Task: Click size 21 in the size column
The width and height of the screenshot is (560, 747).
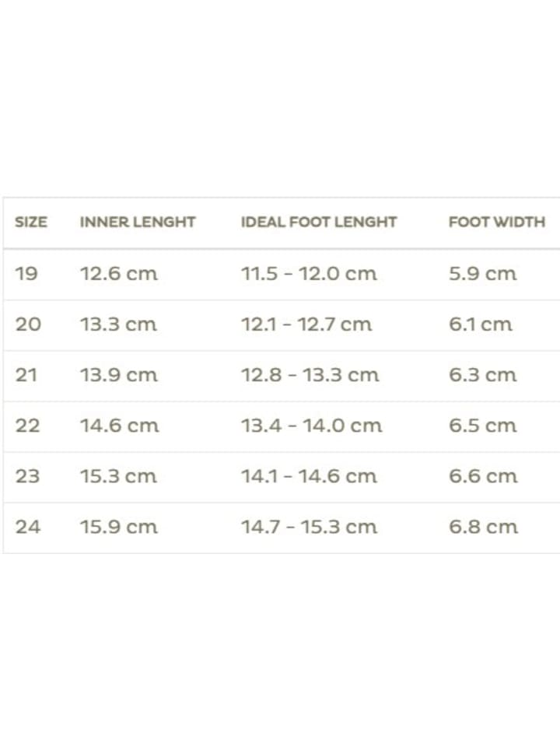Action: click(x=26, y=375)
